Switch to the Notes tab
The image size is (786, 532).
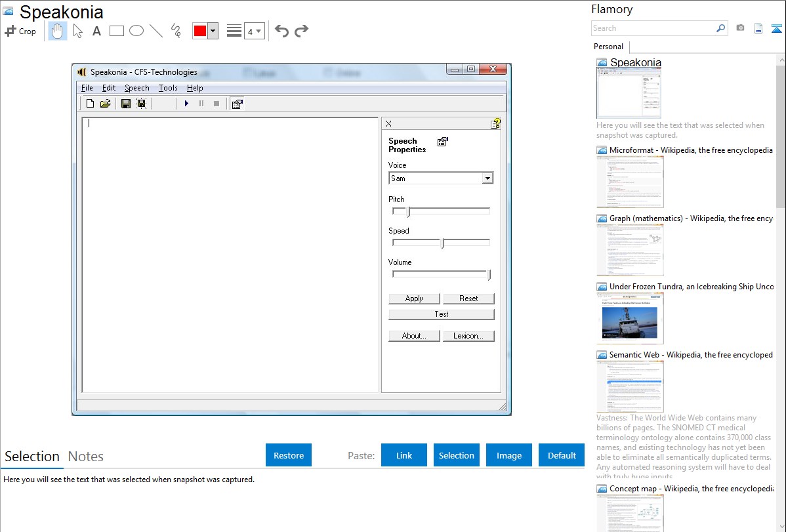tap(86, 457)
